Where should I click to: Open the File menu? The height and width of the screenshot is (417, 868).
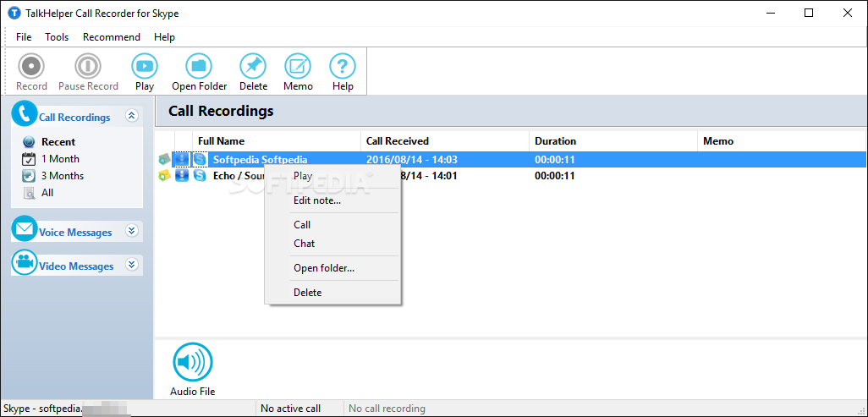(x=24, y=37)
